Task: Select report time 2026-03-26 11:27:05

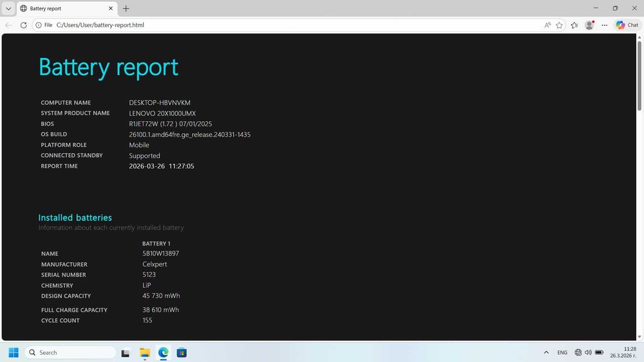Action: coord(162,166)
